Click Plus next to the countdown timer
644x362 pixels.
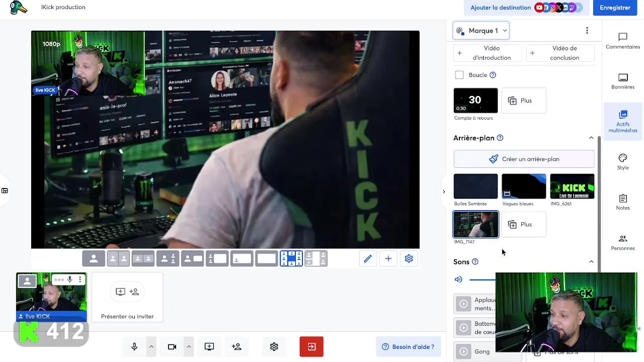tap(524, 101)
